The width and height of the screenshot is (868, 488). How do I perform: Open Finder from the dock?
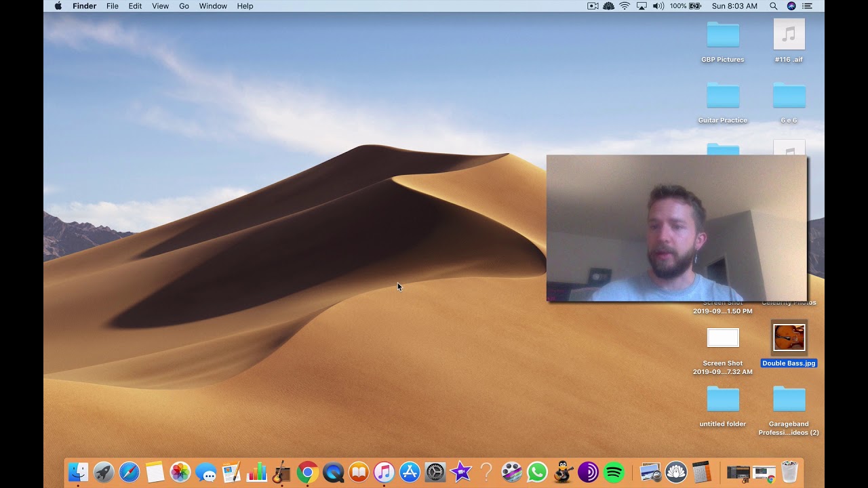pyautogui.click(x=79, y=472)
